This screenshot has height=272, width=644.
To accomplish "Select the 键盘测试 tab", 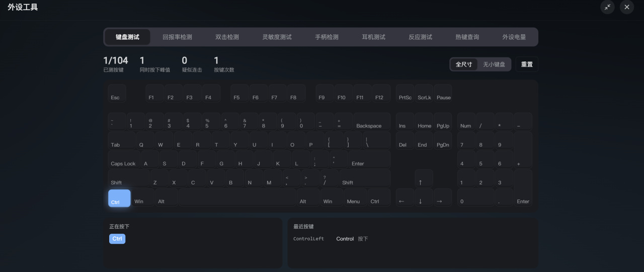I will [x=127, y=37].
